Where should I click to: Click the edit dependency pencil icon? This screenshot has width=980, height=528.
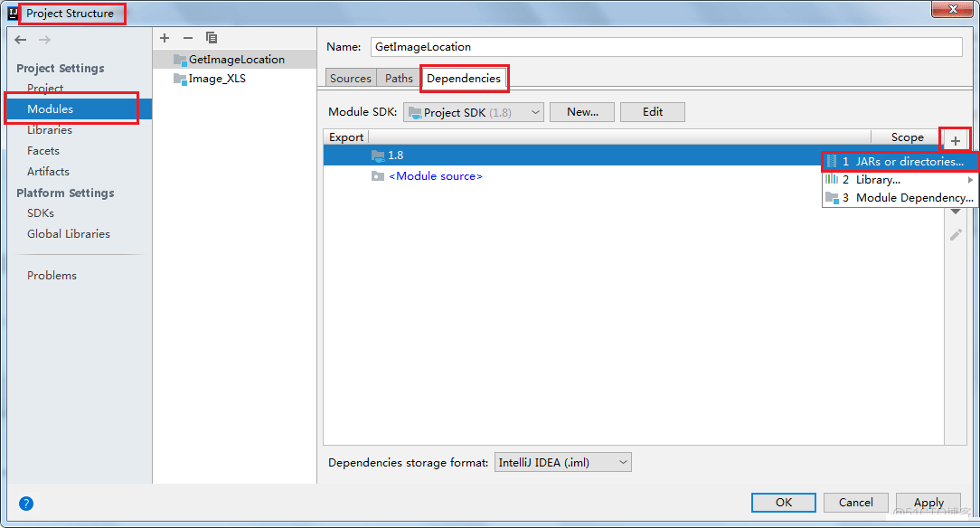point(956,235)
